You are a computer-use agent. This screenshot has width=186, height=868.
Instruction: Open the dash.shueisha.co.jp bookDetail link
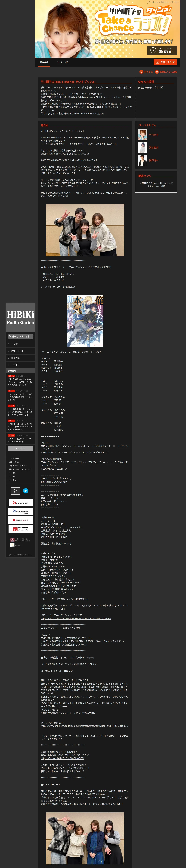point(76,618)
